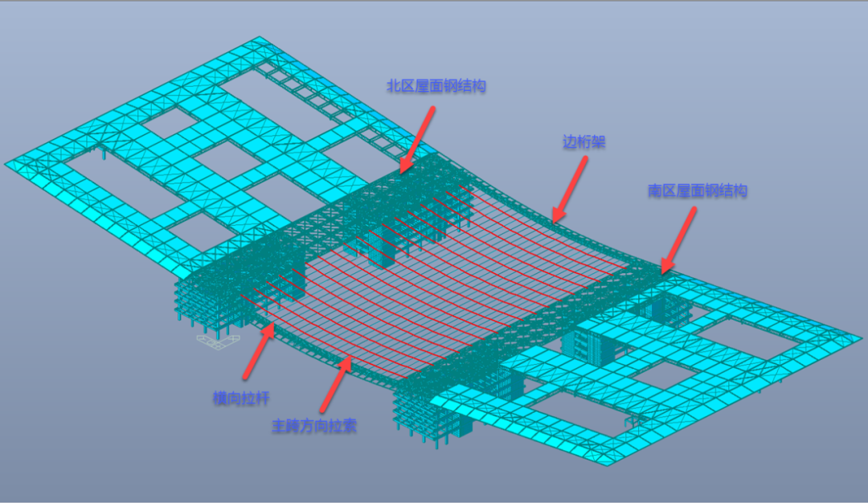Screen dimensions: 868x503
Task: Click the red arrow below 南区屋面钢结构 label
Action: (x=676, y=239)
